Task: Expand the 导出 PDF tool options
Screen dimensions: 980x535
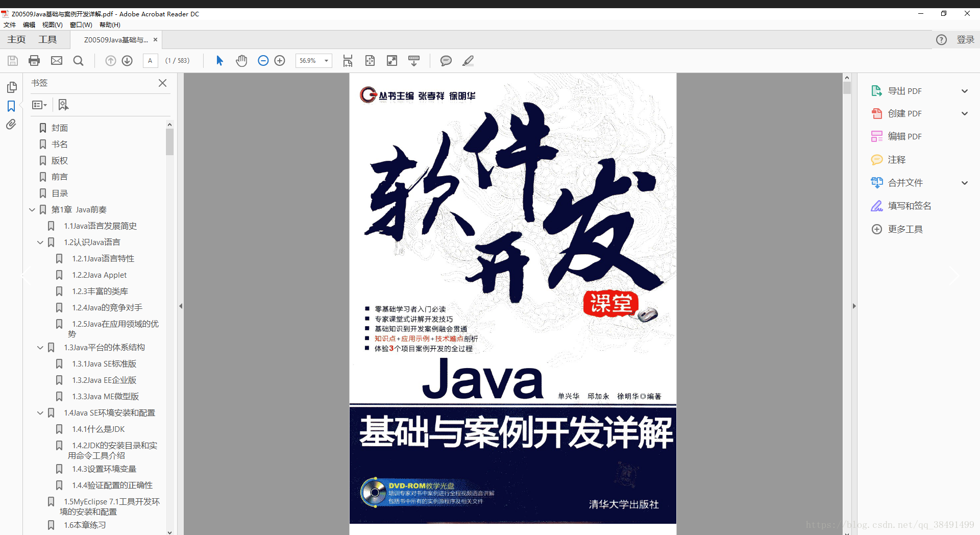Action: (x=965, y=91)
